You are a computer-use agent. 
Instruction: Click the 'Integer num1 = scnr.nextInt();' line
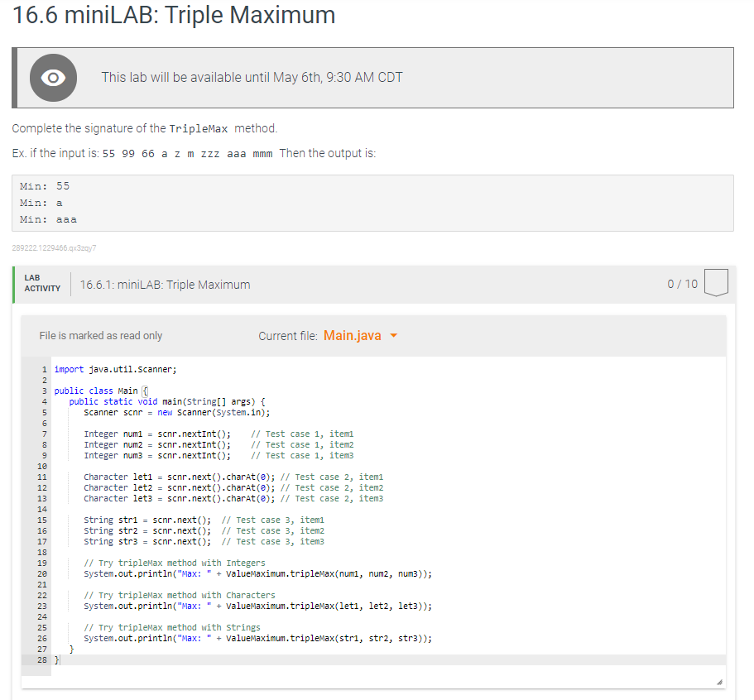[x=219, y=434]
